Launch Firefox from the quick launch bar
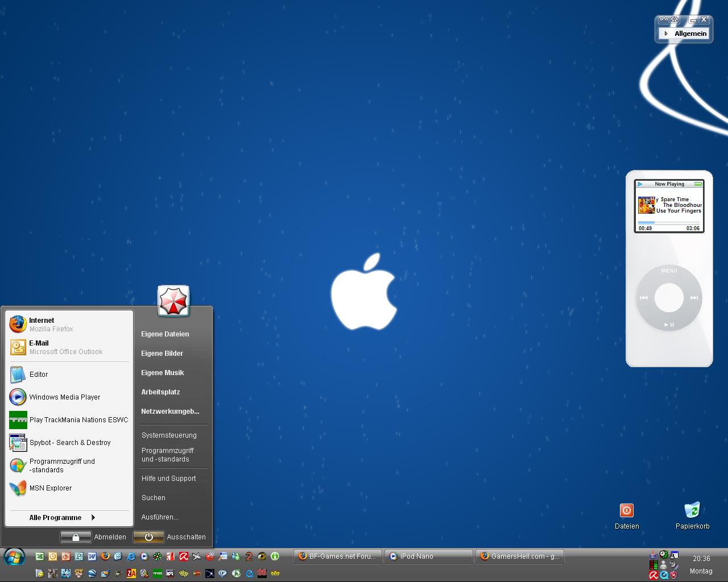Image resolution: width=728 pixels, height=582 pixels. click(x=105, y=556)
